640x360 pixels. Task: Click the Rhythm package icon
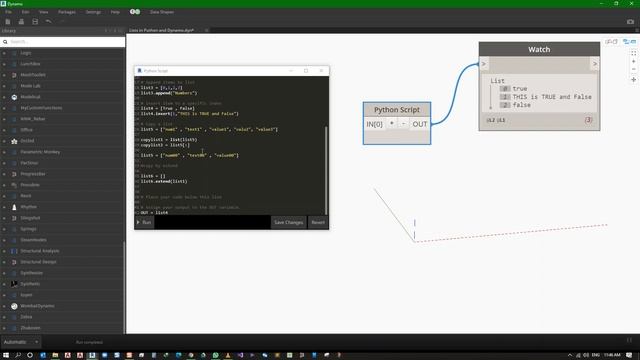14,207
